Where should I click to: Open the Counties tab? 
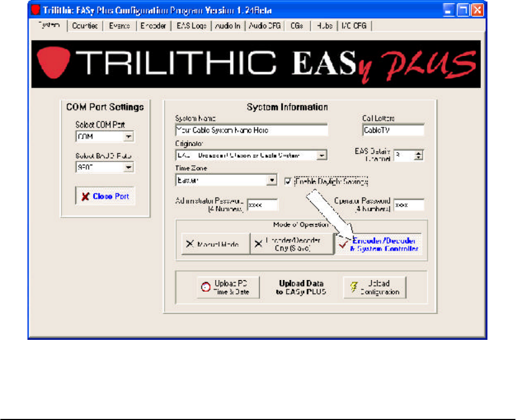[85, 26]
